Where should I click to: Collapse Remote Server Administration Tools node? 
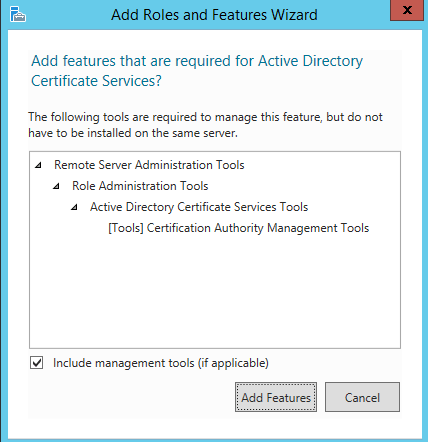tap(39, 165)
